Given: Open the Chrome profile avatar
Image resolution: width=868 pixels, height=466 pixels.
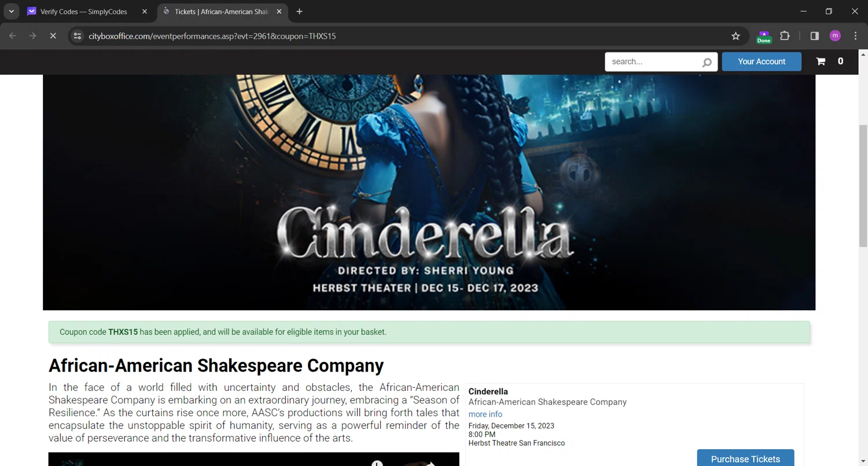Looking at the screenshot, I should (x=835, y=36).
